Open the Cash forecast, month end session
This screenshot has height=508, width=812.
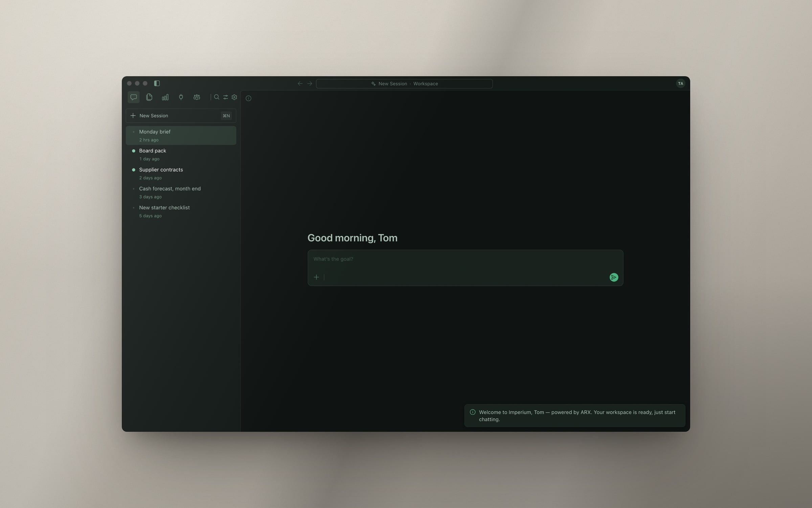(181, 192)
